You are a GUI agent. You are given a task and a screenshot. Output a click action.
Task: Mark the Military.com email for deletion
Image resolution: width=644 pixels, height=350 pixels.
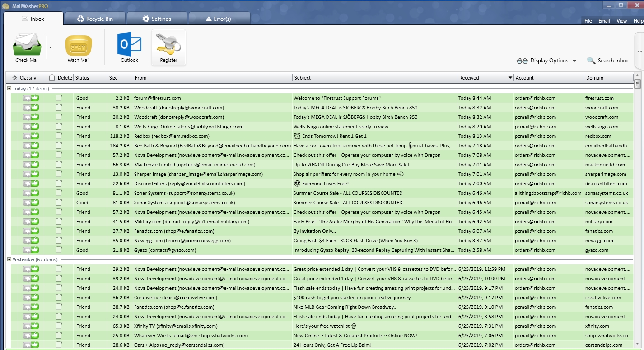[59, 222]
